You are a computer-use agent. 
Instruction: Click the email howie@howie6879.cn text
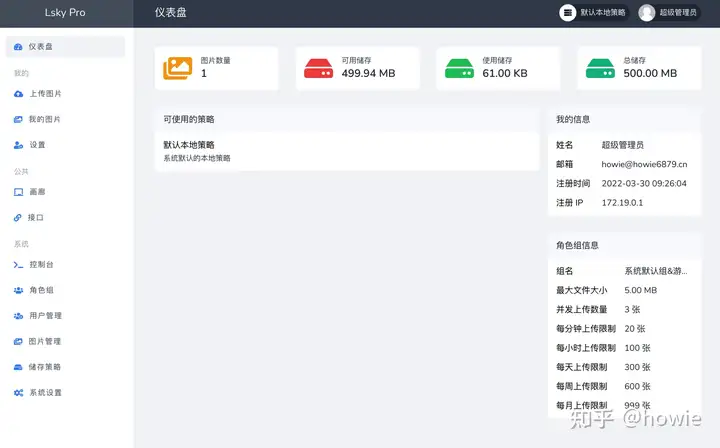pos(644,164)
